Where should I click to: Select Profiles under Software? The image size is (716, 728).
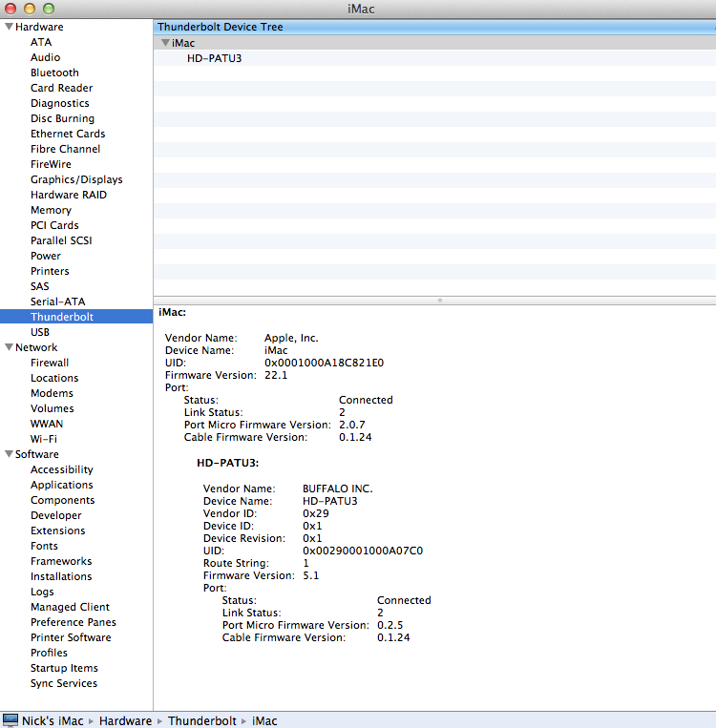click(49, 653)
